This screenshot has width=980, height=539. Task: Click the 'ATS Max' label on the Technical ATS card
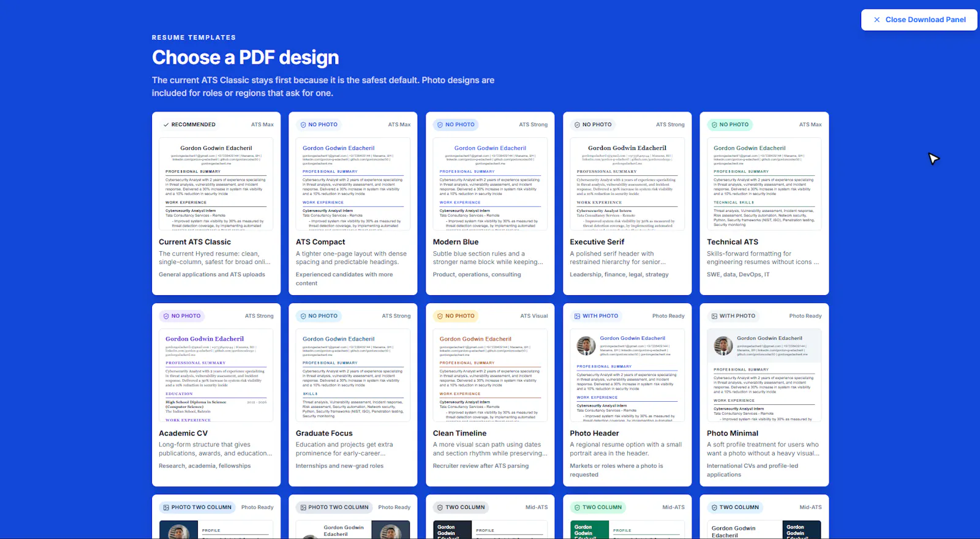[810, 125]
